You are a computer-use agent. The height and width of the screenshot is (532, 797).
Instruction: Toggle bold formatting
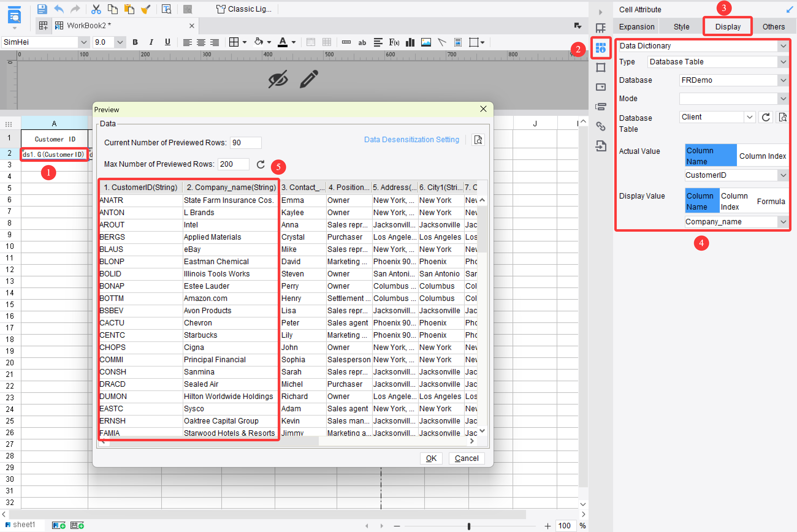(x=135, y=42)
